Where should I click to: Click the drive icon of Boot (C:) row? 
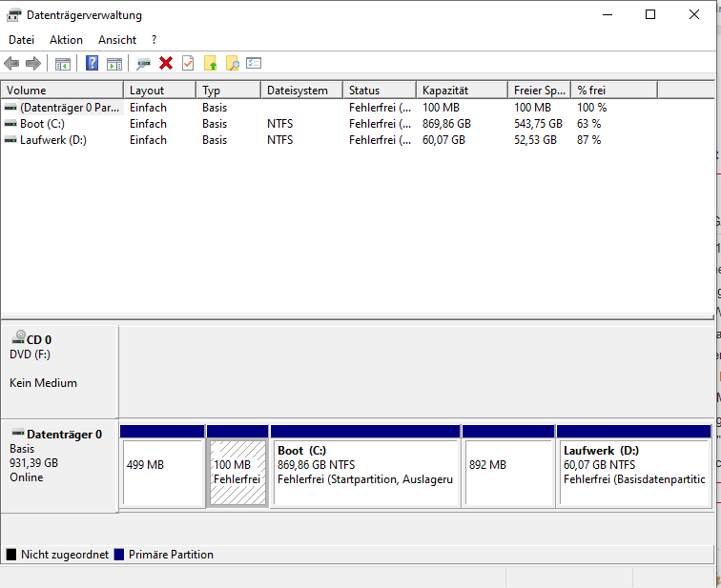(x=10, y=124)
